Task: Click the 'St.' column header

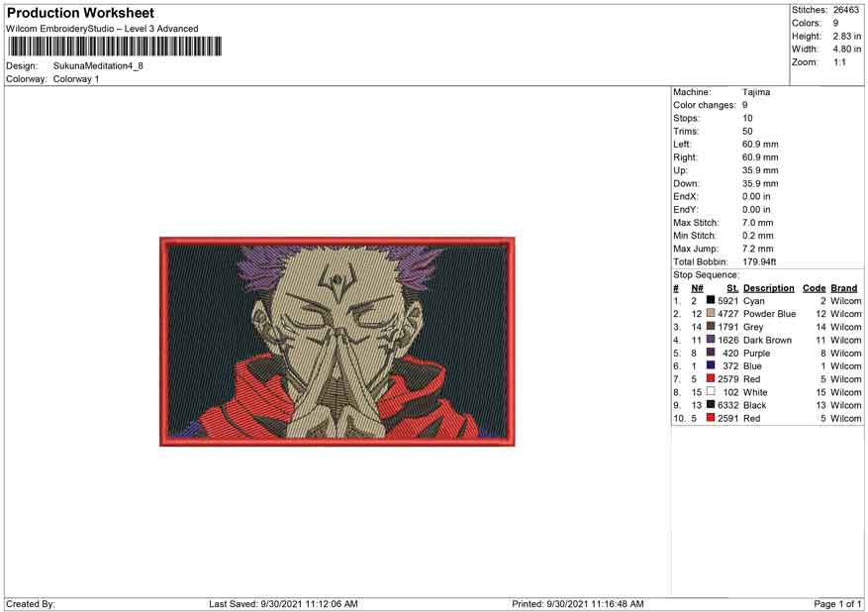Action: (732, 288)
